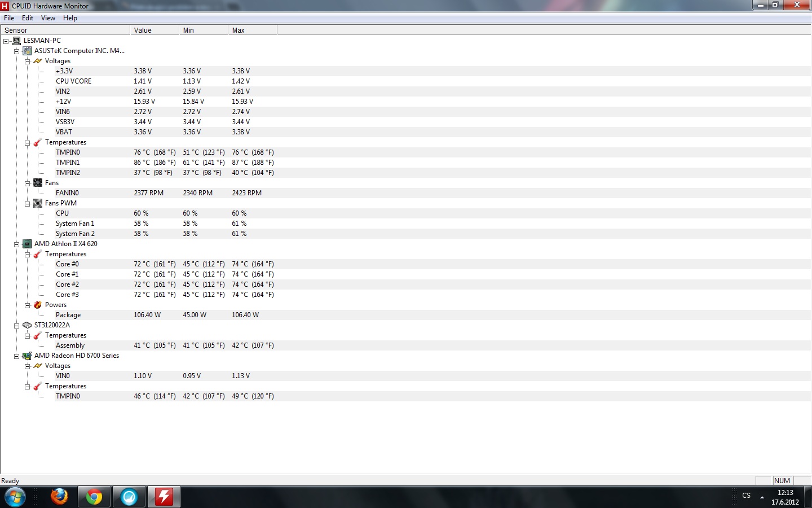Click the ASUSTeK motherboard icon in tree
Screen dimensions: 812x508
[x=27, y=51]
